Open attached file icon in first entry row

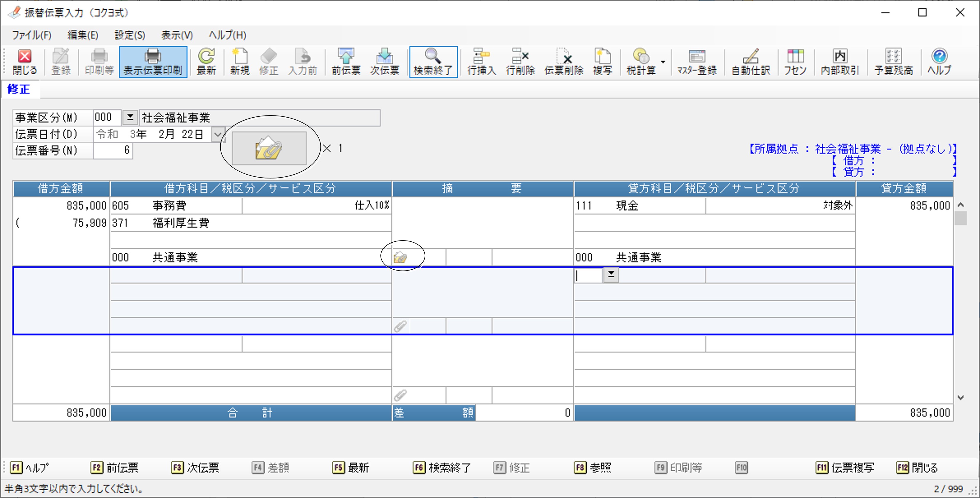point(400,257)
